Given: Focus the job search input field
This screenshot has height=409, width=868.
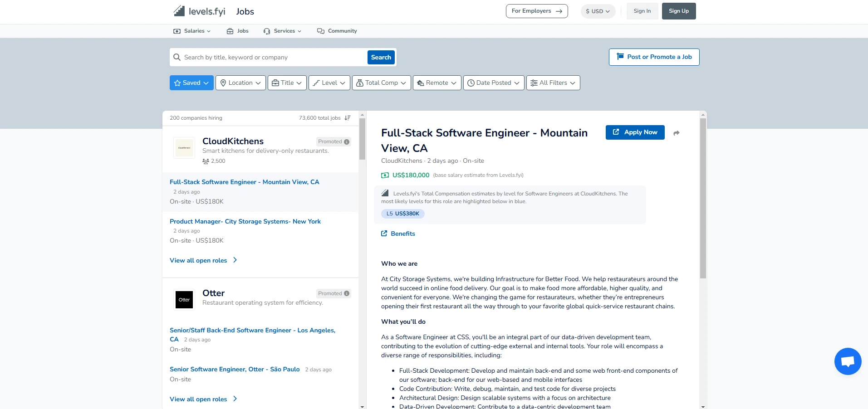Looking at the screenshot, I should (274, 57).
